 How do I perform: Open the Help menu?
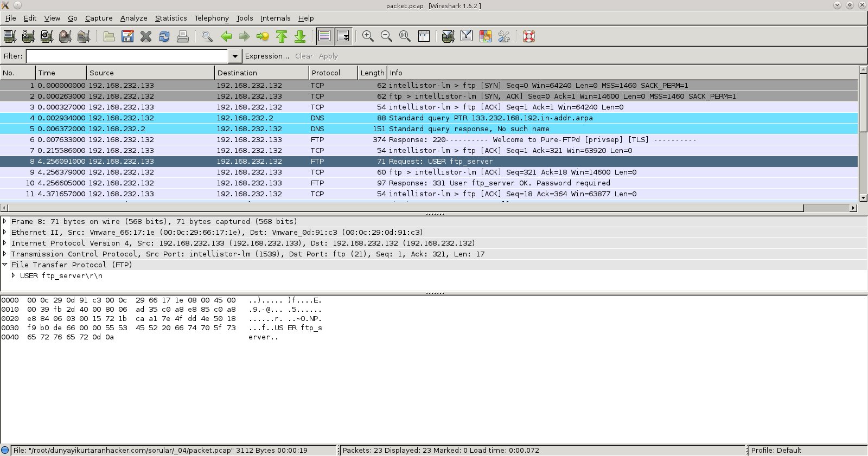(306, 18)
